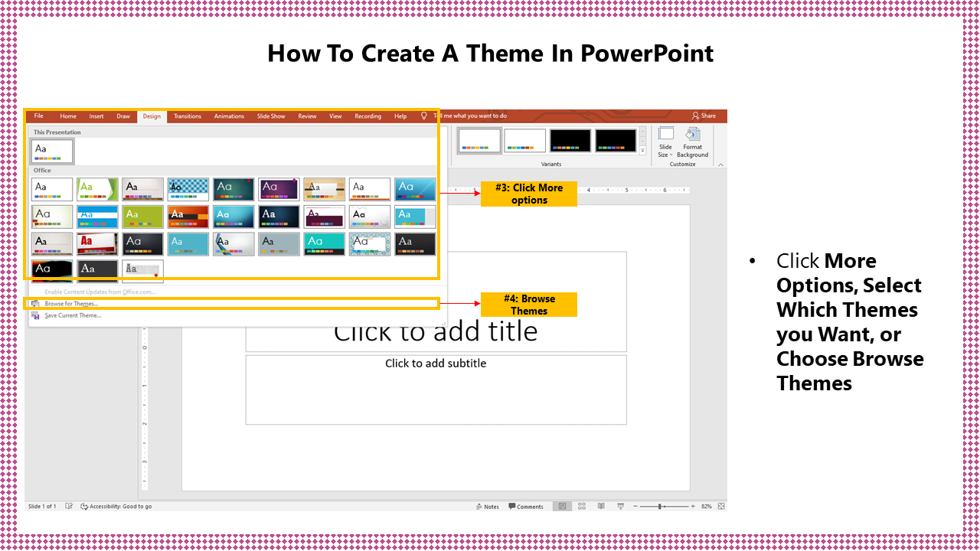Screen dimensions: 980x551
Task: Go to the Slide Show tab
Action: point(271,116)
